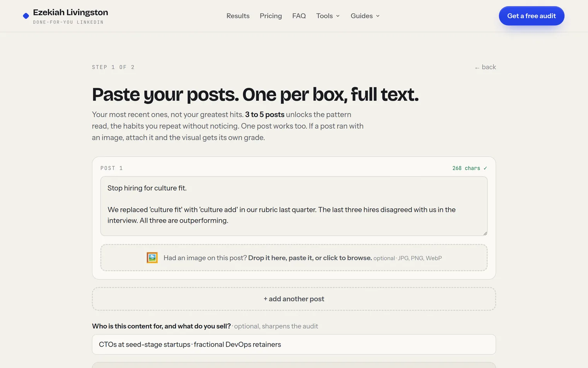Click the 'STEP 1 OF 2' label
The width and height of the screenshot is (588, 368).
tap(113, 67)
